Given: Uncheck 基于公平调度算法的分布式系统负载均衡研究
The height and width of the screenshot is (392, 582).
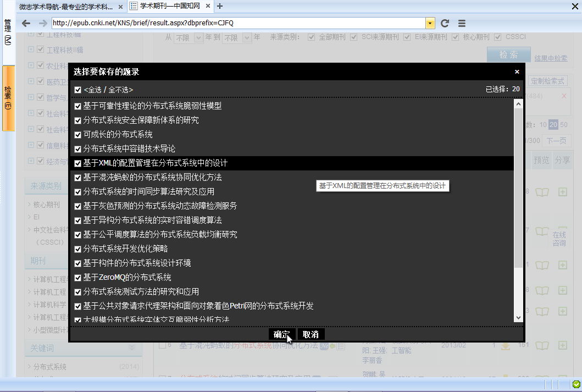Looking at the screenshot, I should (x=77, y=235).
